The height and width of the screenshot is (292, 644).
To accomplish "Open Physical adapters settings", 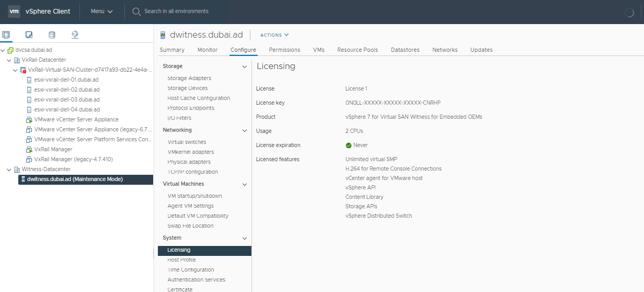I will pyautogui.click(x=189, y=162).
